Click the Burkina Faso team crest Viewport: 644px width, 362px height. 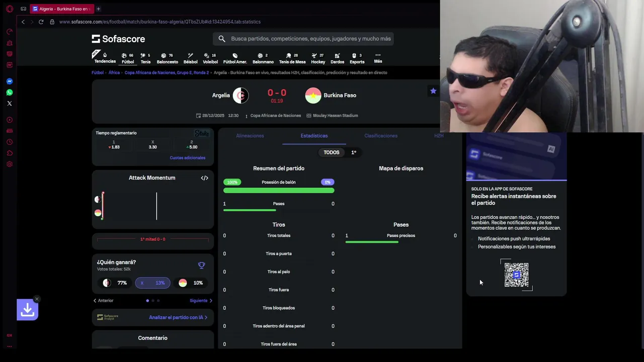[x=313, y=95]
